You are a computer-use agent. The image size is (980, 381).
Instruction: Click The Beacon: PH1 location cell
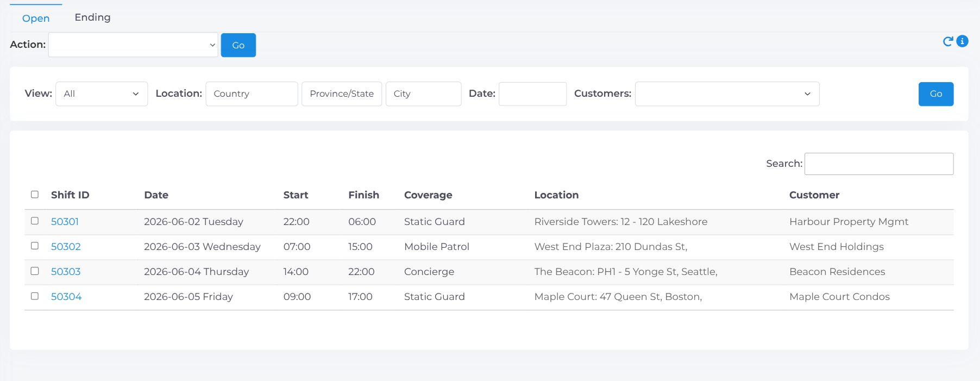point(626,272)
